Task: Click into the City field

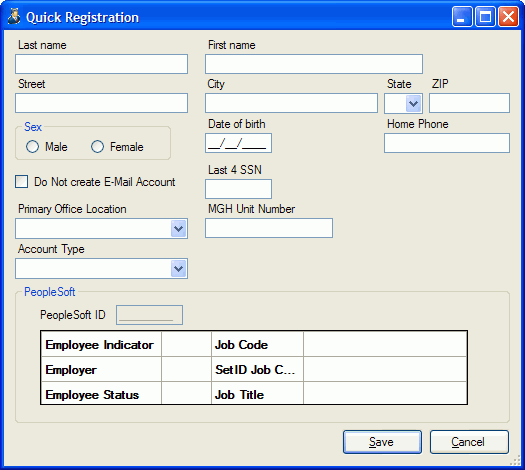Action: 291,103
